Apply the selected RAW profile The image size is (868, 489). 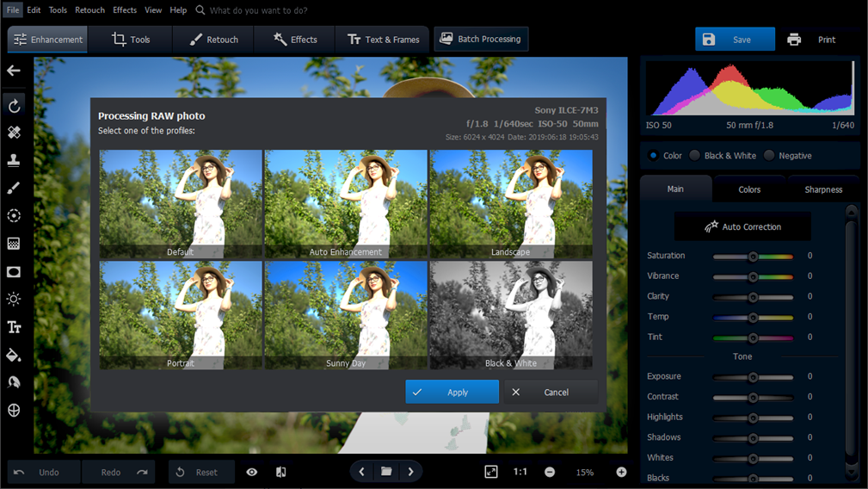(x=452, y=392)
